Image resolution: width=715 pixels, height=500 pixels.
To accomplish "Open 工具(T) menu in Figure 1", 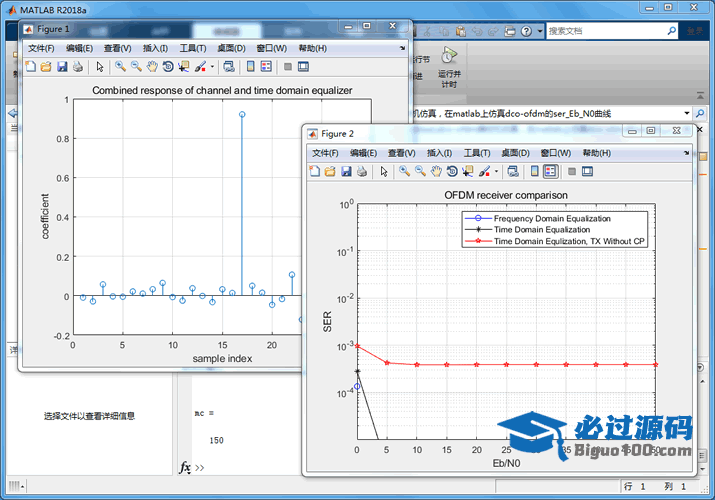I will coord(193,48).
